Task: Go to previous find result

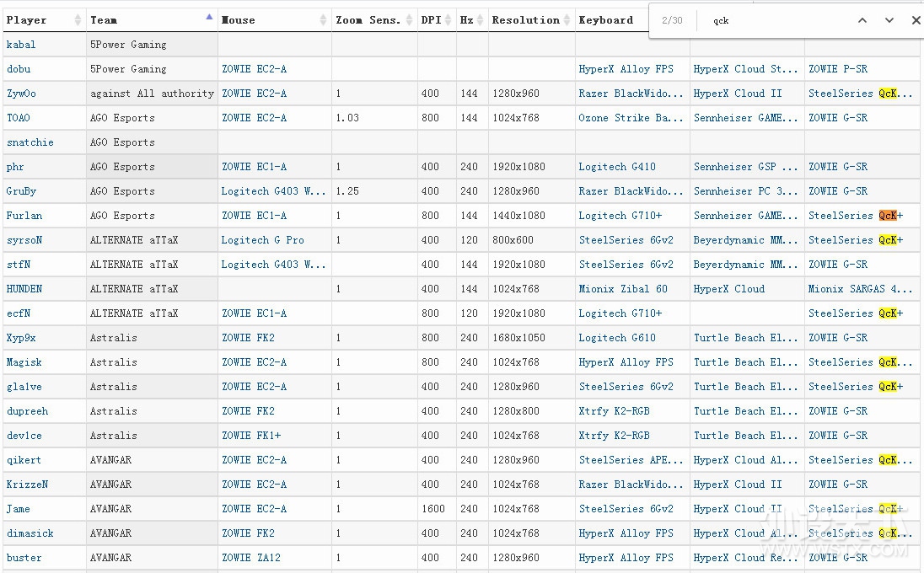Action: pos(862,20)
